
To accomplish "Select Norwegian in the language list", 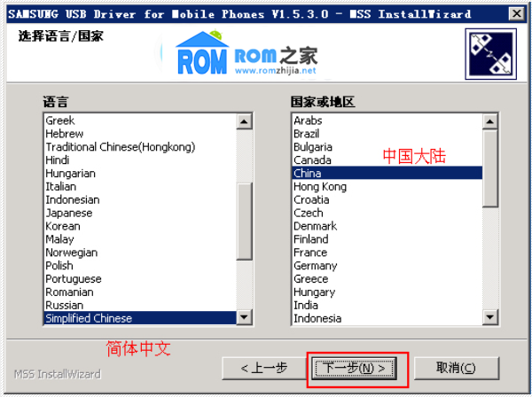I will [140, 253].
